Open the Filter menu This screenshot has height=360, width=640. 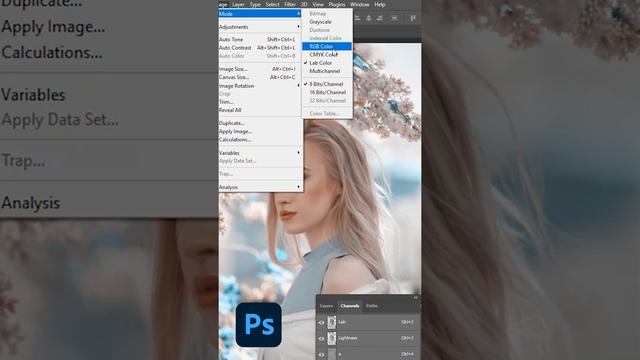[290, 4]
